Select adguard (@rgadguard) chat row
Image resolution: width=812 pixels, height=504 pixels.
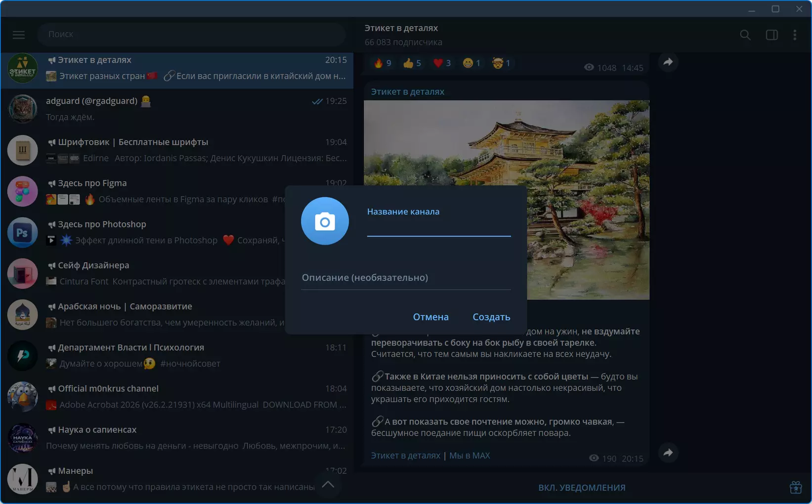point(177,109)
